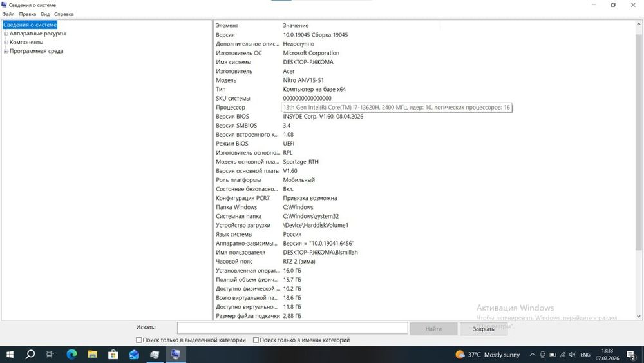Open taskbar Search magnifier
The width and height of the screenshot is (644, 363).
click(x=30, y=355)
